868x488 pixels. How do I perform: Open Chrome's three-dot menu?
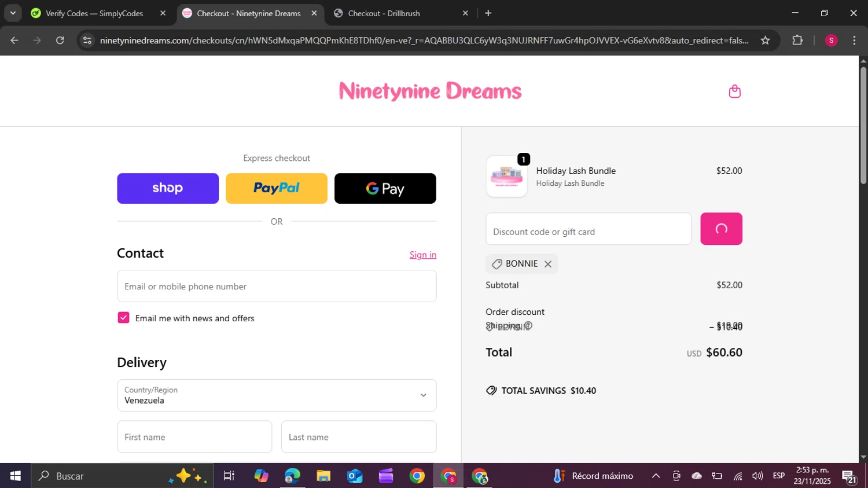[854, 41]
